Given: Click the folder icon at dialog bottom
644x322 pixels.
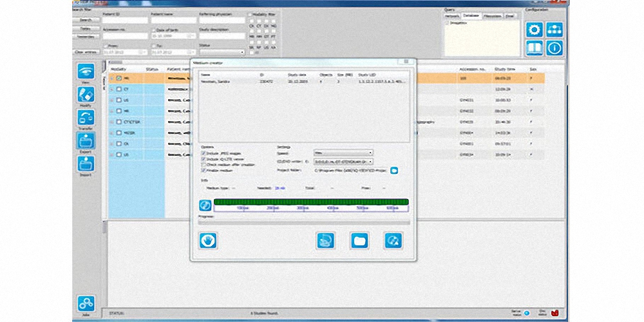Looking at the screenshot, I should tap(359, 240).
